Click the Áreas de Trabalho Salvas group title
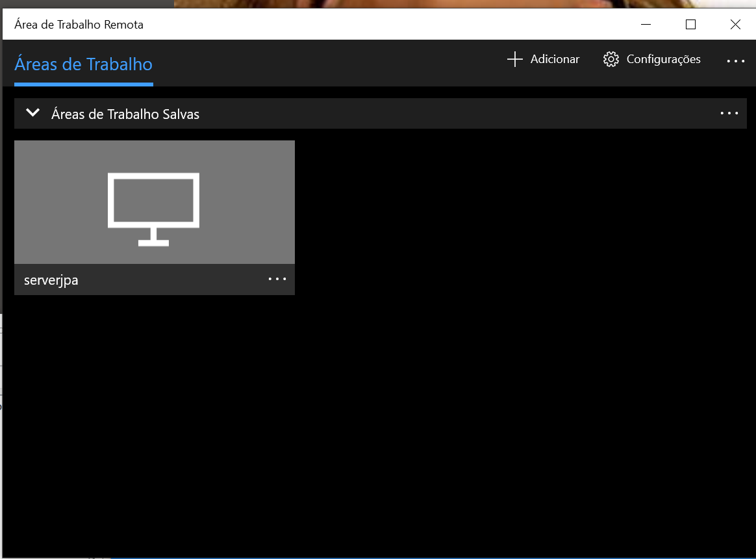756x559 pixels. [125, 114]
